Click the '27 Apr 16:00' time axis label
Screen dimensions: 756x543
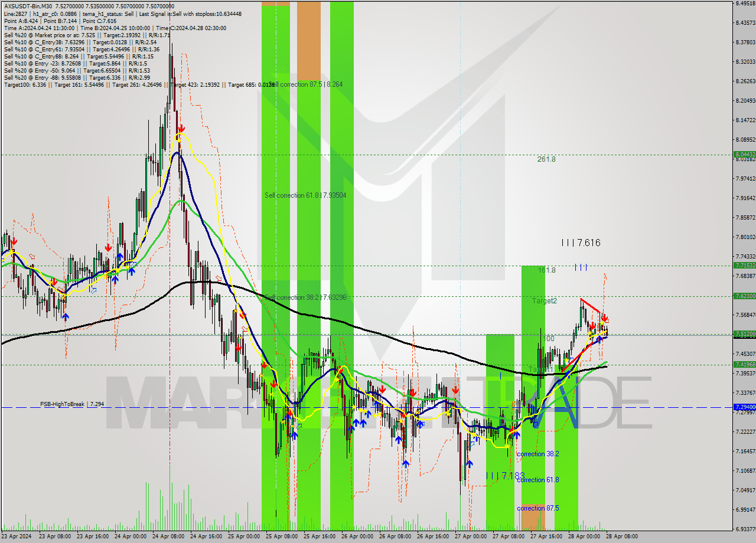tap(546, 537)
